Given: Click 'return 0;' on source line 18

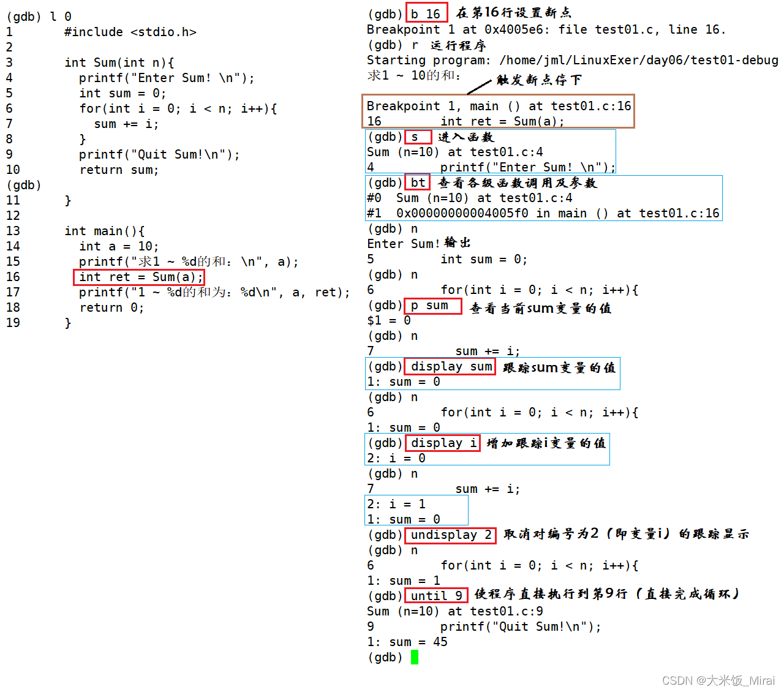Looking at the screenshot, I should coord(111,307).
